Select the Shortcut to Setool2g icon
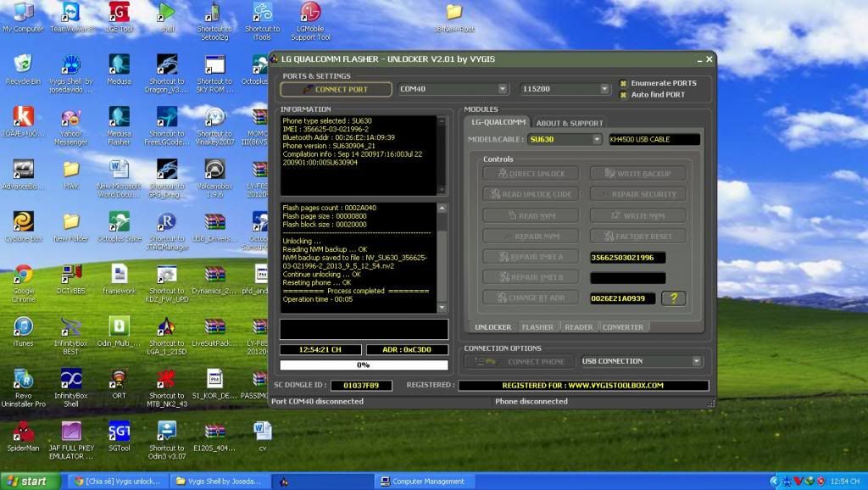The image size is (868, 490). coord(214,21)
